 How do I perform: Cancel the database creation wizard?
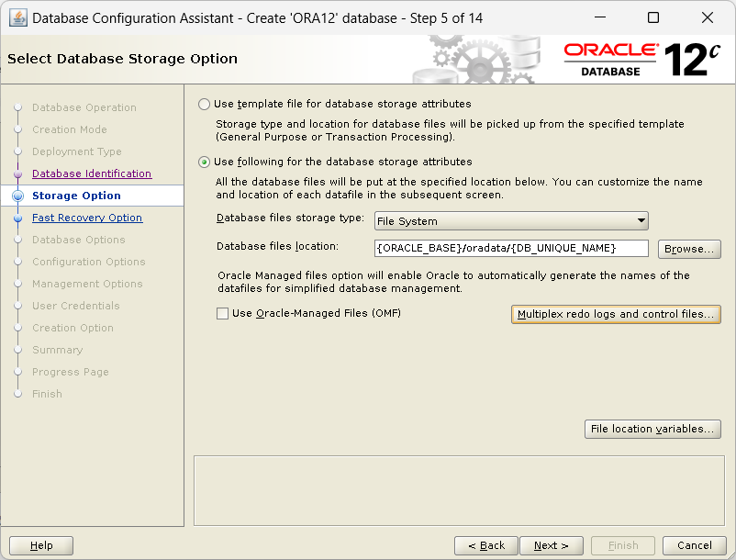694,545
